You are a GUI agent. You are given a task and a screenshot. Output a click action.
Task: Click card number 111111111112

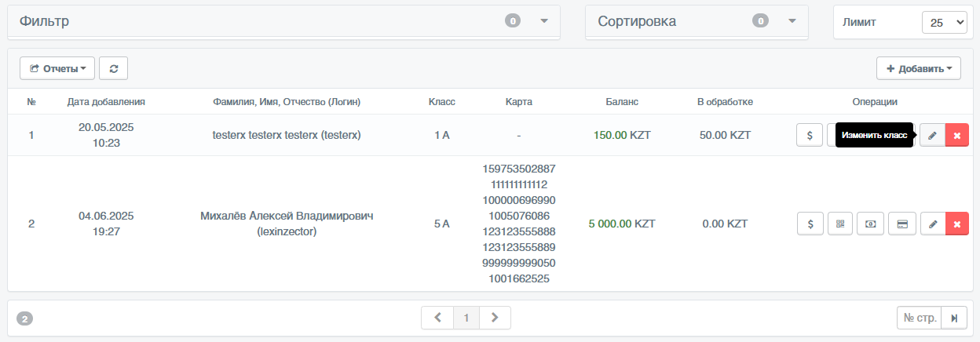pos(519,184)
